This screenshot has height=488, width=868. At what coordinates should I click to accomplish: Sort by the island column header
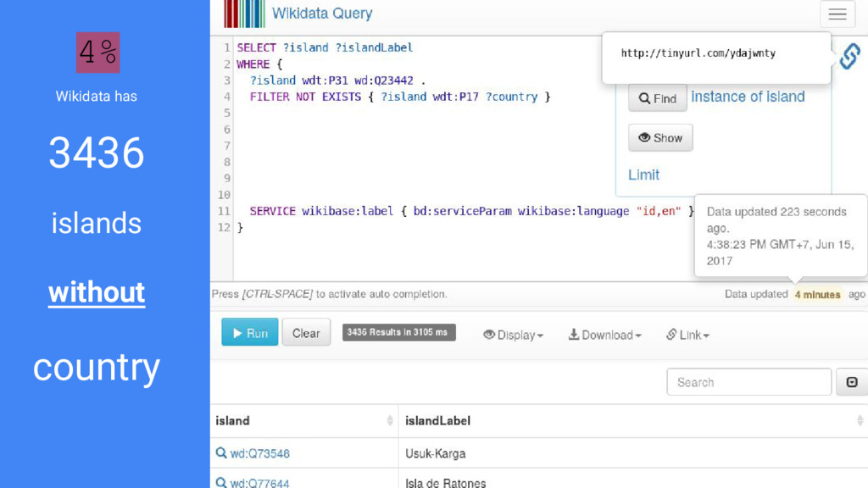pos(304,421)
